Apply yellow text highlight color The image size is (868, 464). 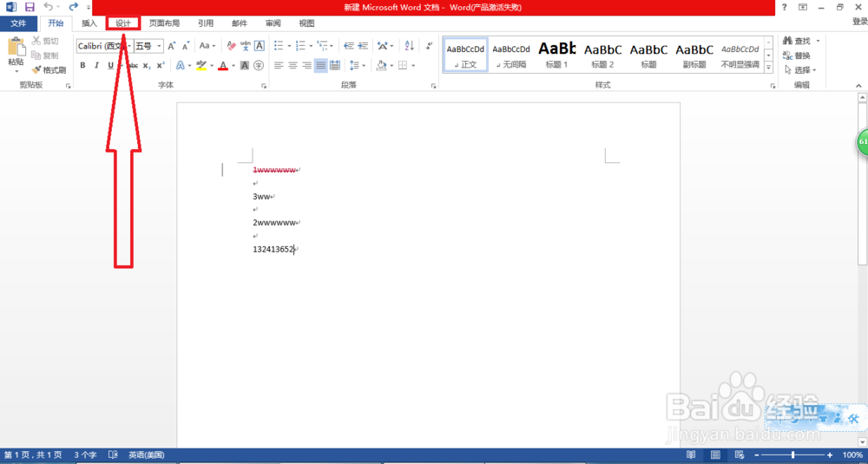pyautogui.click(x=201, y=65)
